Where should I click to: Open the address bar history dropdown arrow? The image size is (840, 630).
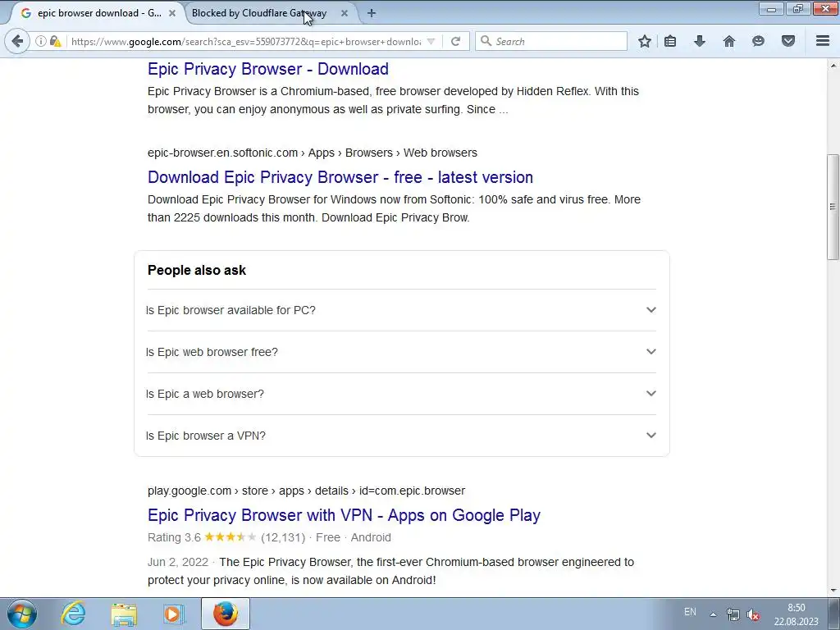[x=431, y=41]
